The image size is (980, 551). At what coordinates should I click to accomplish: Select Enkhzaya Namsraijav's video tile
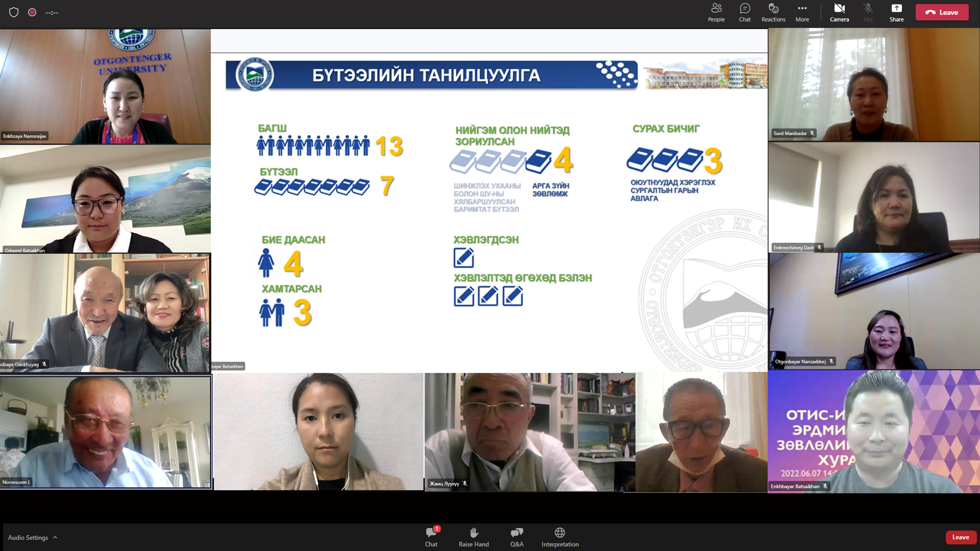(x=105, y=86)
